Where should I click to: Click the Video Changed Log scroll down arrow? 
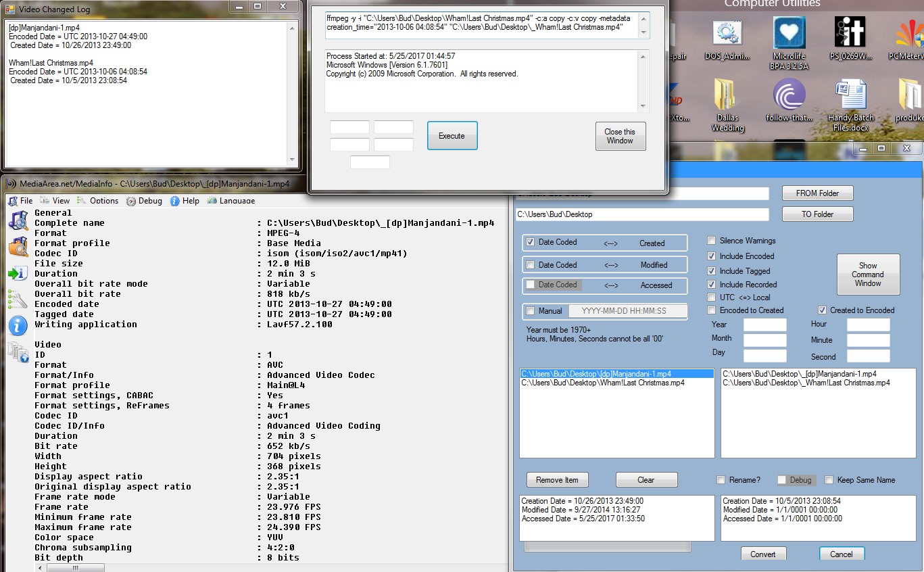pyautogui.click(x=293, y=160)
